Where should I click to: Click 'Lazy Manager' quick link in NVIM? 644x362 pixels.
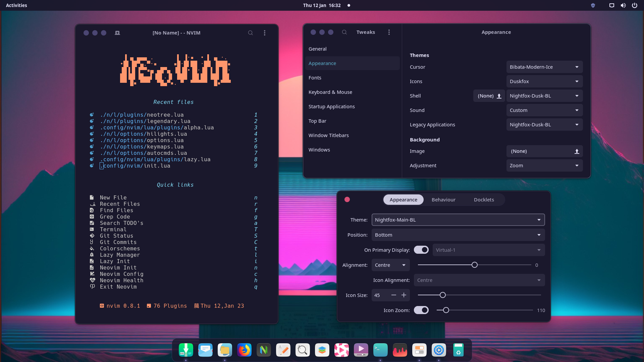173,255
